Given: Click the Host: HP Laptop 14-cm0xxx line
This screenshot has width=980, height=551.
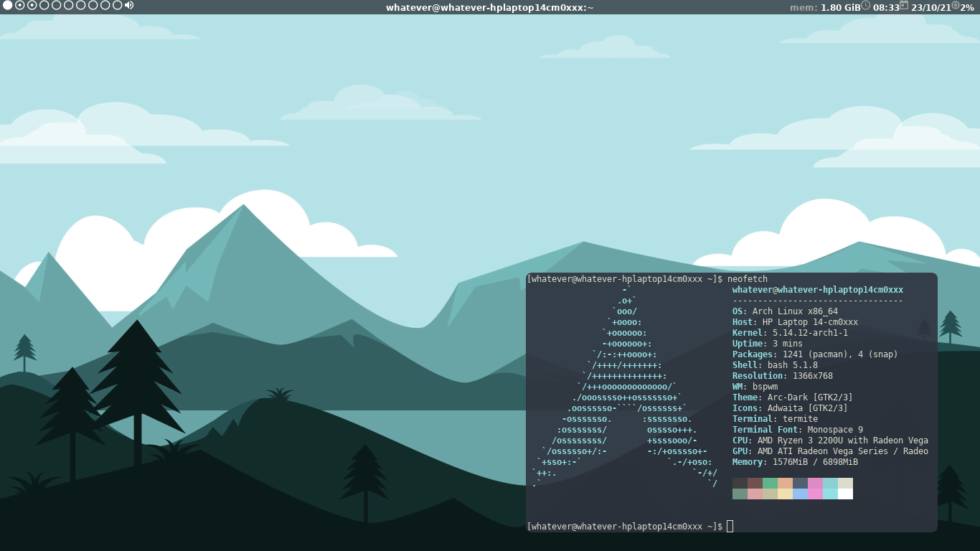Looking at the screenshot, I should [x=795, y=322].
